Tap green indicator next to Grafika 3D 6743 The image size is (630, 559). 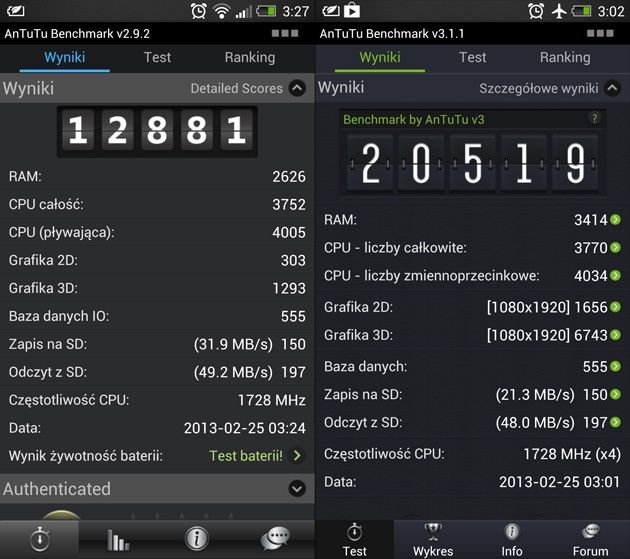(615, 335)
